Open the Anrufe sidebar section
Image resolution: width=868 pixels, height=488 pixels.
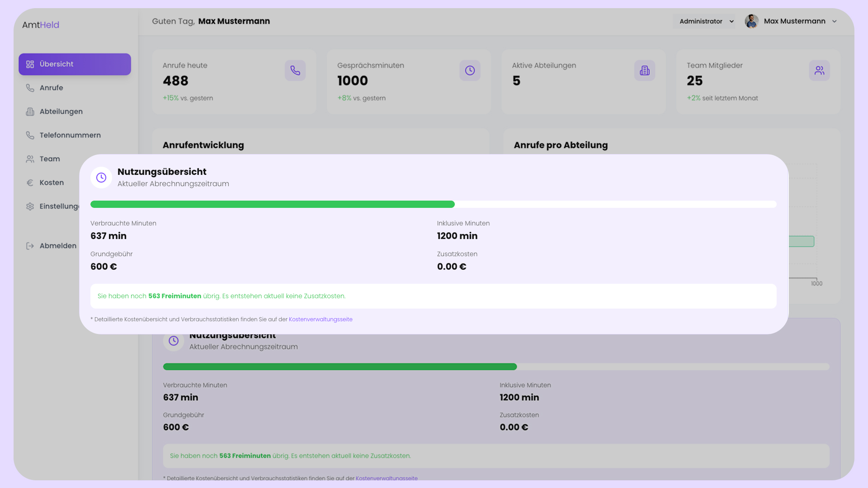point(51,88)
